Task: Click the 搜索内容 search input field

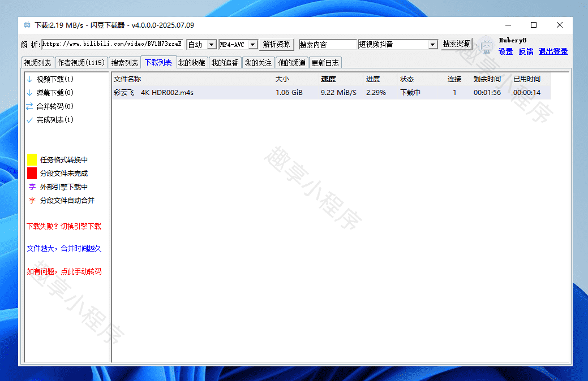Action: tap(327, 45)
